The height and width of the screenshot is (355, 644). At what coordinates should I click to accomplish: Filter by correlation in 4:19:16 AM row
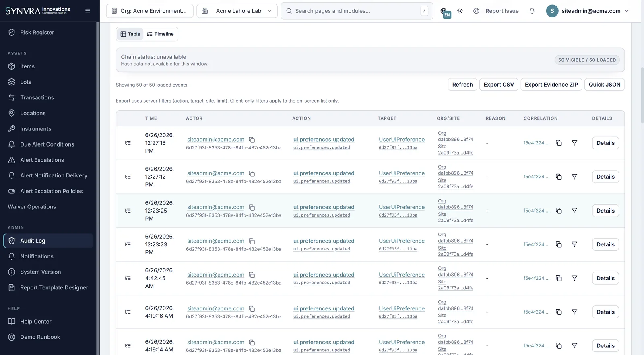[574, 312]
